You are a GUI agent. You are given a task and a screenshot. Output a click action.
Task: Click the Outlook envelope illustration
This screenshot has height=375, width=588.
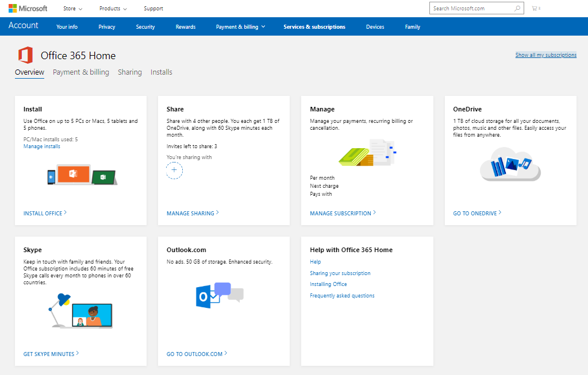click(220, 295)
